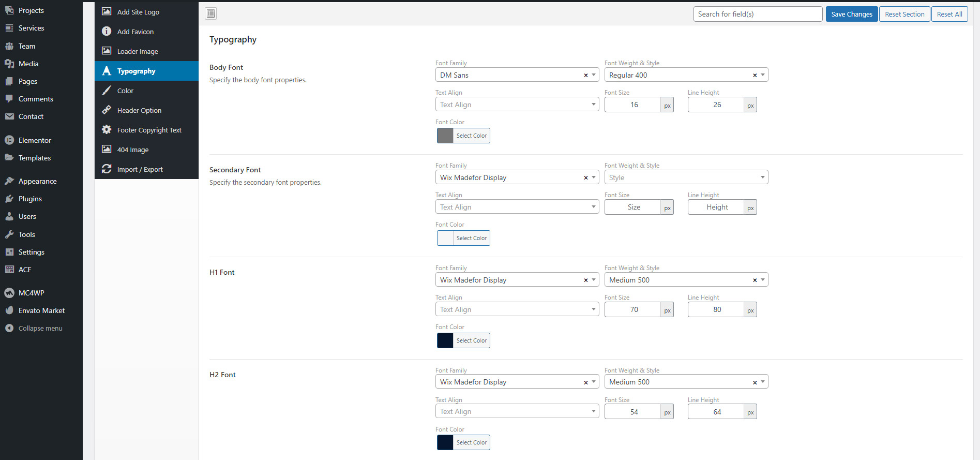Open the Color brush icon section
Viewport: 980px width, 460px height.
click(107, 91)
